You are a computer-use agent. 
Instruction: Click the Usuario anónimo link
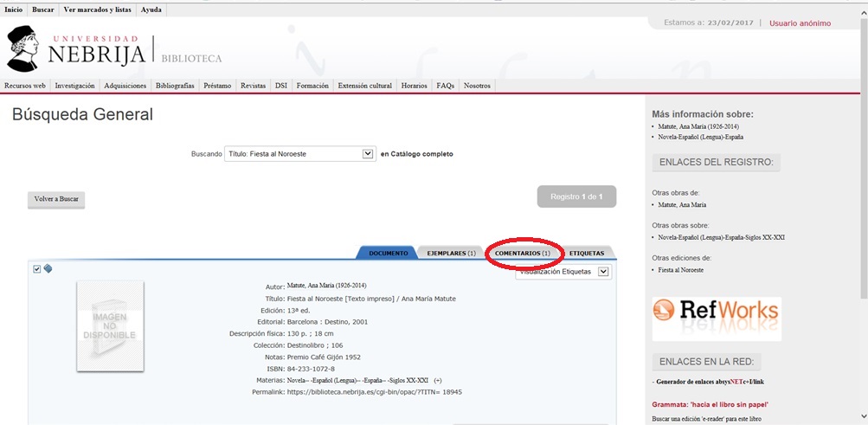click(800, 23)
